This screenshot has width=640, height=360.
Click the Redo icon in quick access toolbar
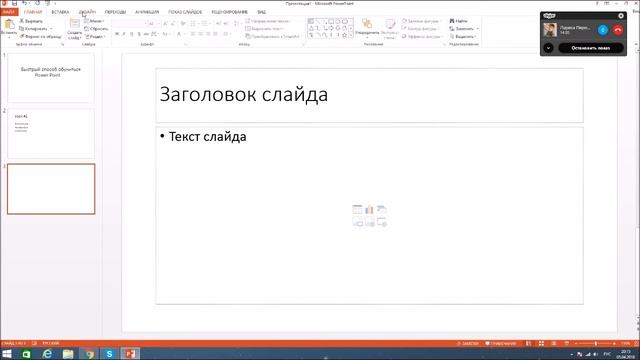point(37,3)
